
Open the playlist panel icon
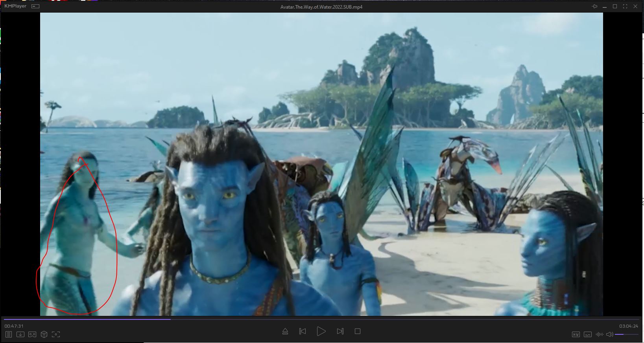[x=9, y=334]
